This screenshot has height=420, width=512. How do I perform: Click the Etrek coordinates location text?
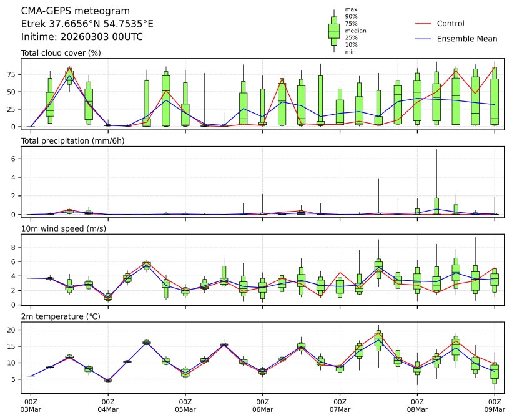click(87, 24)
